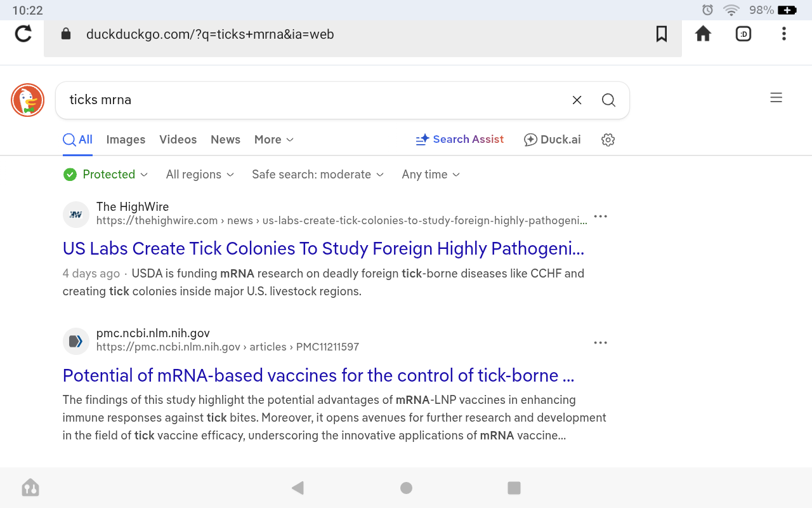Open the US Labs Create Tick Colonies result
The height and width of the screenshot is (508, 812).
323,249
